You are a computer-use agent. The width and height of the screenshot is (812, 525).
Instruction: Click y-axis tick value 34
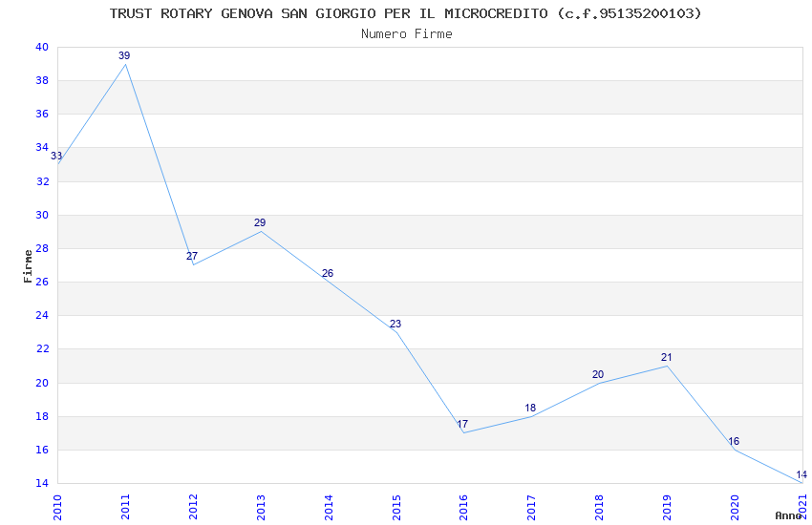tap(42, 147)
